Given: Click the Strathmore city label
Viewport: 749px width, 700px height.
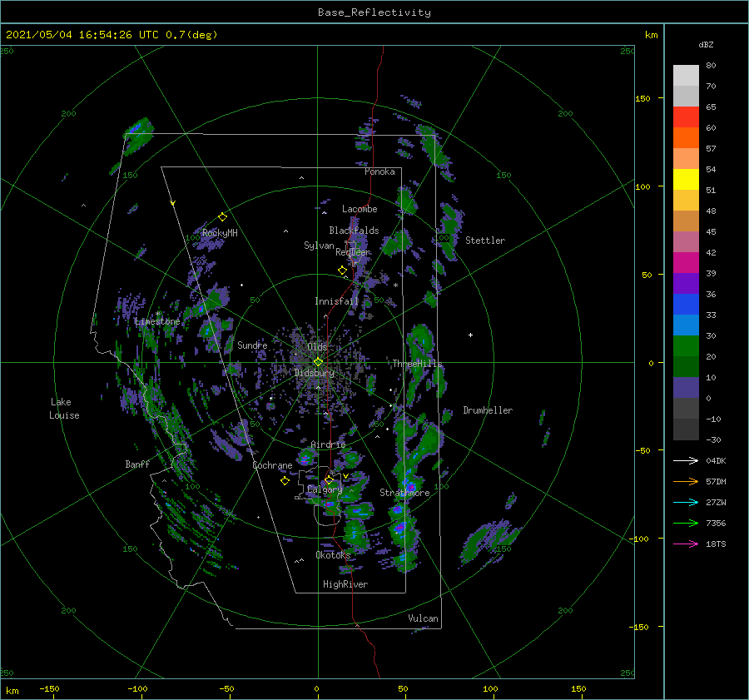Looking at the screenshot, I should (404, 493).
